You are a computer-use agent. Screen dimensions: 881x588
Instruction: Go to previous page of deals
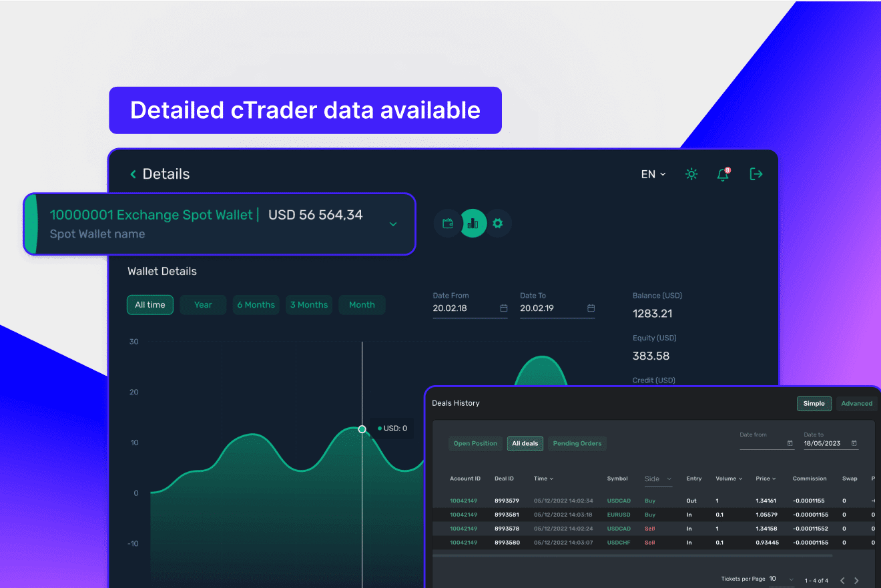(842, 581)
